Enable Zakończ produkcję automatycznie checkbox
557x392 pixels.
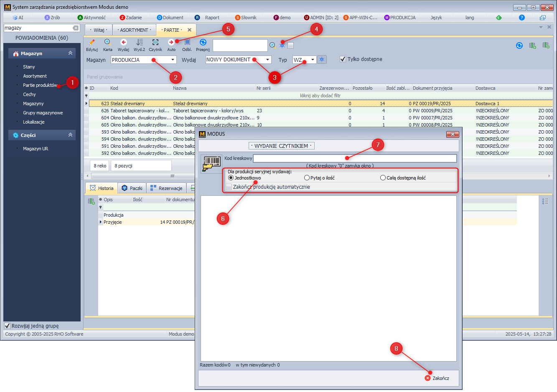pos(229,187)
